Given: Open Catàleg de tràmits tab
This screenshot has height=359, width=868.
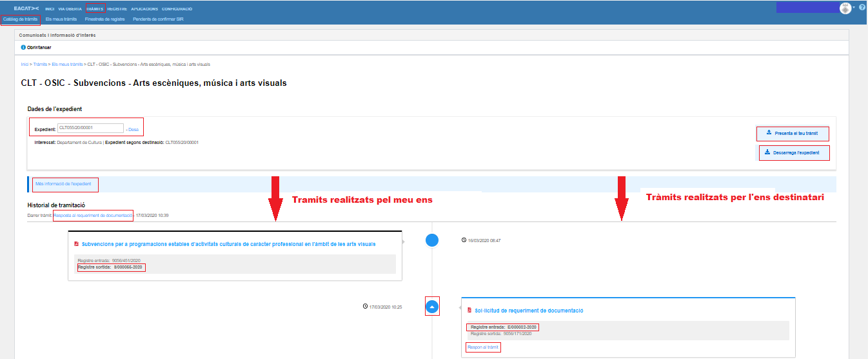Looking at the screenshot, I should pyautogui.click(x=20, y=19).
